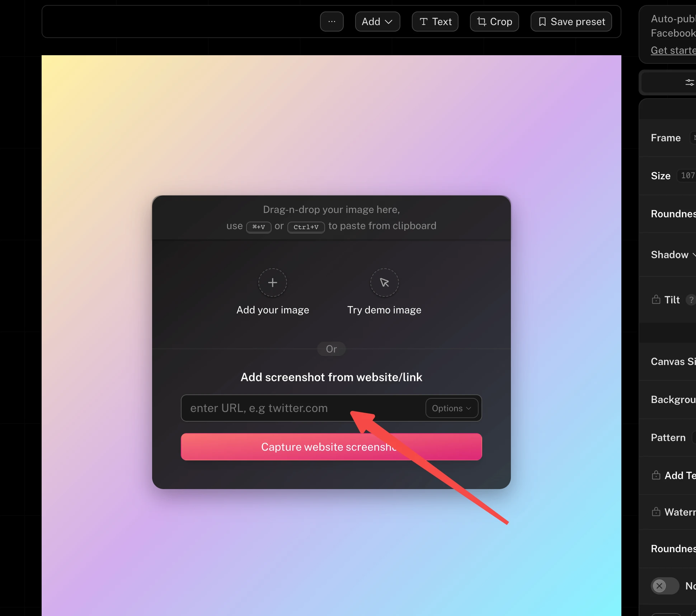
Task: Click Capture website screenshot button
Action: (x=331, y=446)
